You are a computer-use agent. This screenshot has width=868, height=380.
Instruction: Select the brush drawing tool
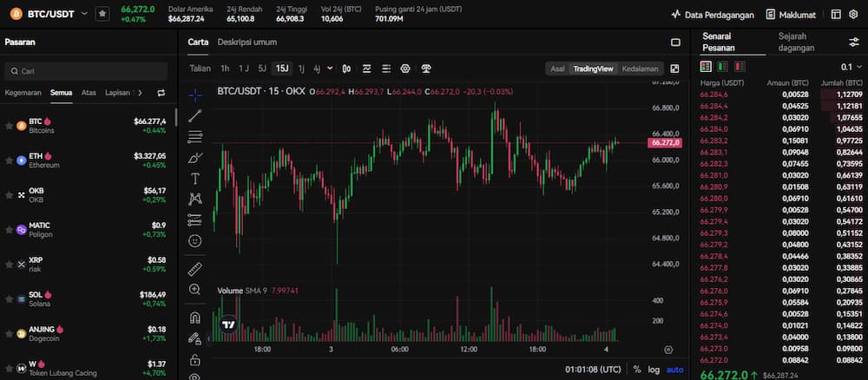pos(194,158)
